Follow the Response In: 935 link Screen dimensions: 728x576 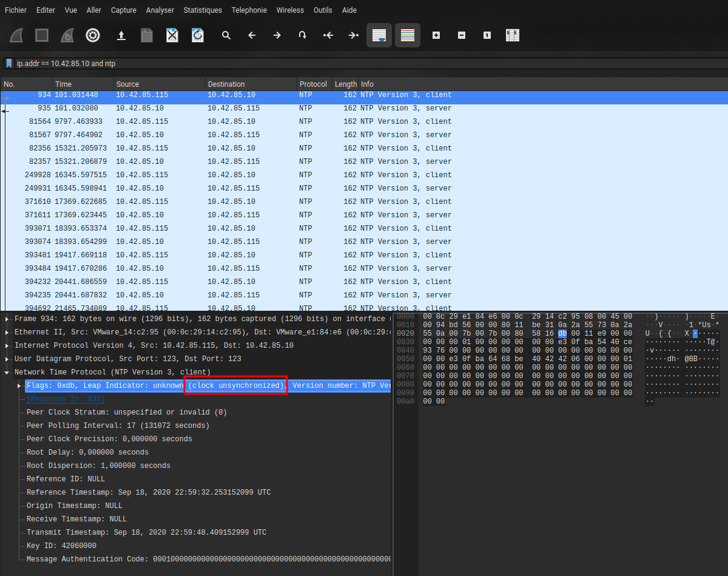tap(65, 398)
